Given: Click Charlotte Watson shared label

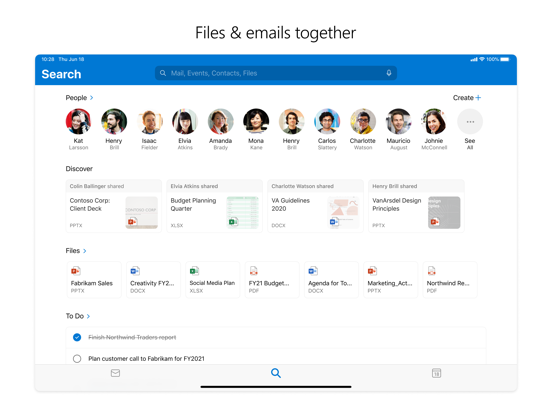Looking at the screenshot, I should pyautogui.click(x=302, y=186).
